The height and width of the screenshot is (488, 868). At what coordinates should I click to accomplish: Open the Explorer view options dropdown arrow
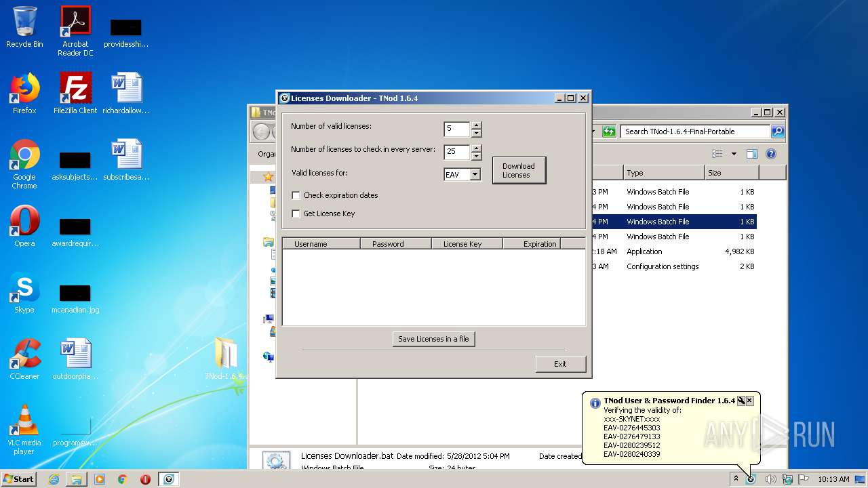(x=734, y=154)
